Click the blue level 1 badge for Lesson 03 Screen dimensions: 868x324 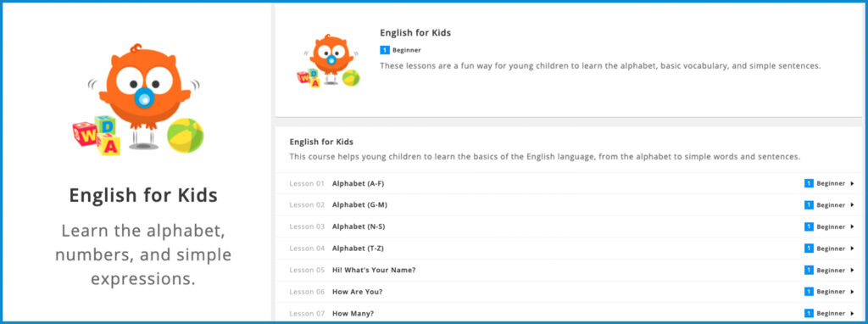809,226
